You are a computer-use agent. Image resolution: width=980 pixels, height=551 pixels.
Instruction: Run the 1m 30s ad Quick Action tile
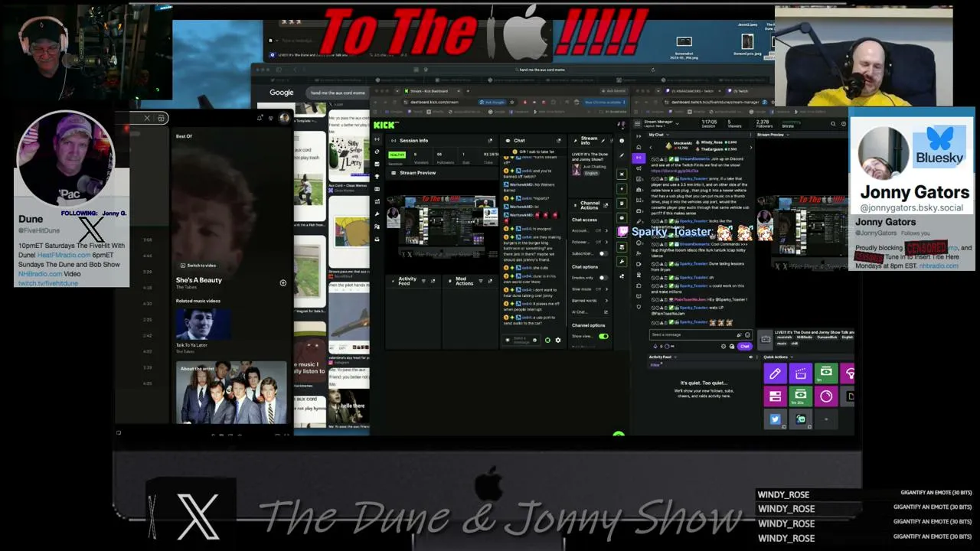[800, 396]
